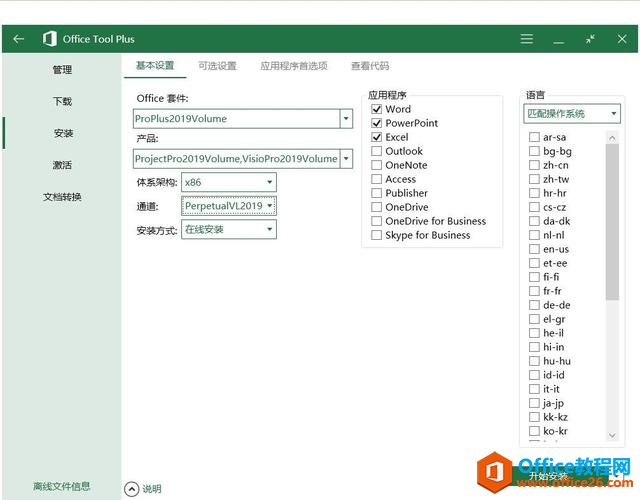This screenshot has width=640, height=500.
Task: Enable Skype for Business checkbox
Action: 376,235
